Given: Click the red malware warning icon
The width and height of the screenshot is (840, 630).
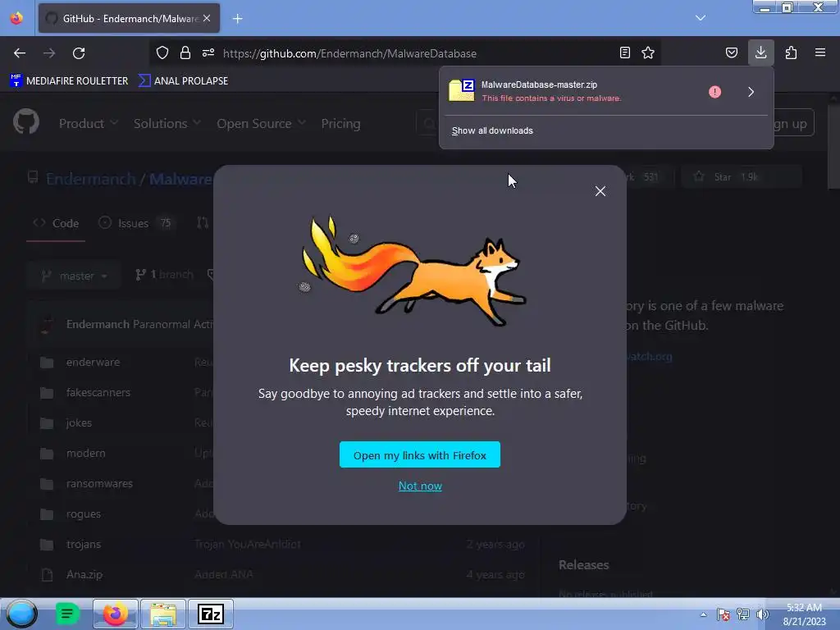Looking at the screenshot, I should pyautogui.click(x=714, y=92).
